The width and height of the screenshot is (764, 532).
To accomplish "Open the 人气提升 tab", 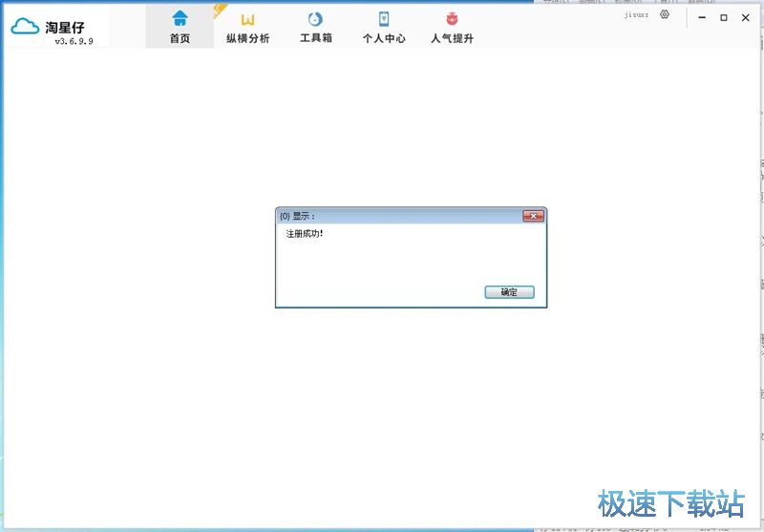I will [x=452, y=27].
